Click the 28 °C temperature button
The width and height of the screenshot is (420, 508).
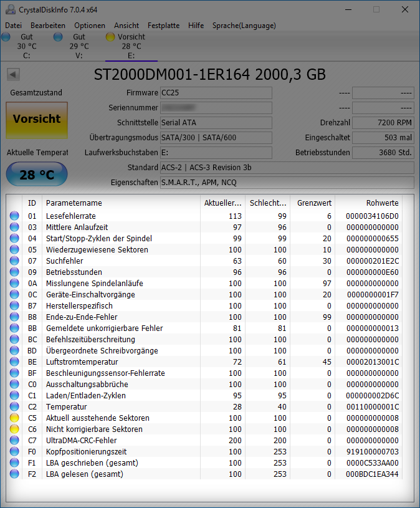click(x=37, y=175)
